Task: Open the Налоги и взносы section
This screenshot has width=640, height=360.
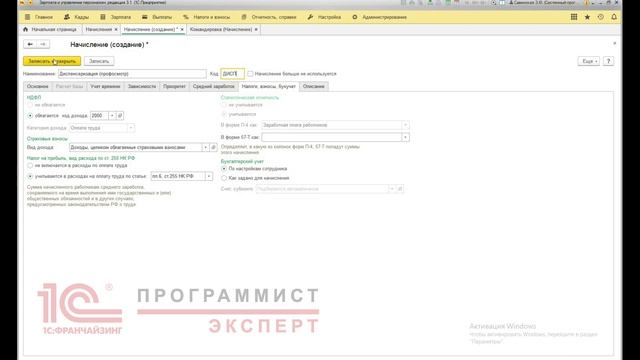Action: point(207,17)
